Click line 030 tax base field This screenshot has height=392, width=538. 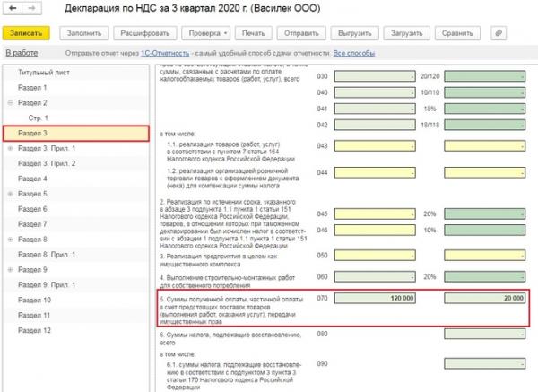pos(375,76)
